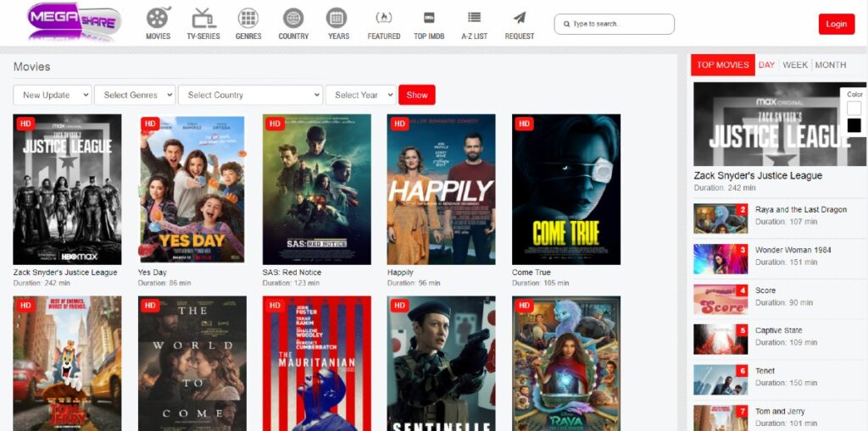Screen dimensions: 868x431
Task: Open the TV-Series television icon
Action: click(203, 19)
